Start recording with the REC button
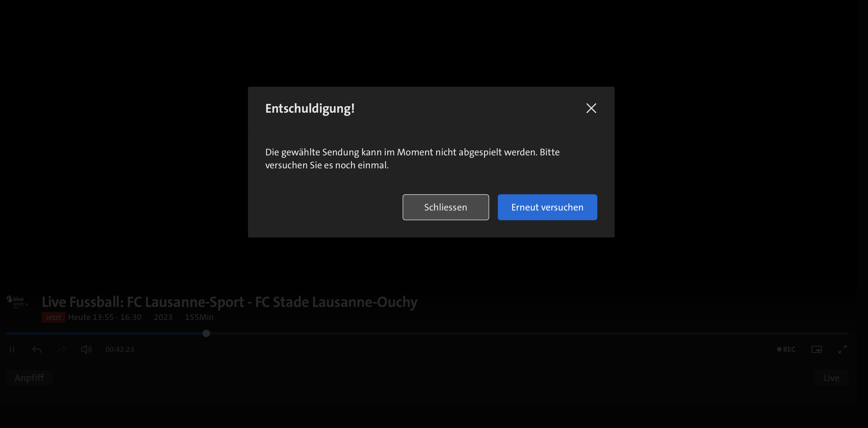This screenshot has width=868, height=428. point(786,349)
